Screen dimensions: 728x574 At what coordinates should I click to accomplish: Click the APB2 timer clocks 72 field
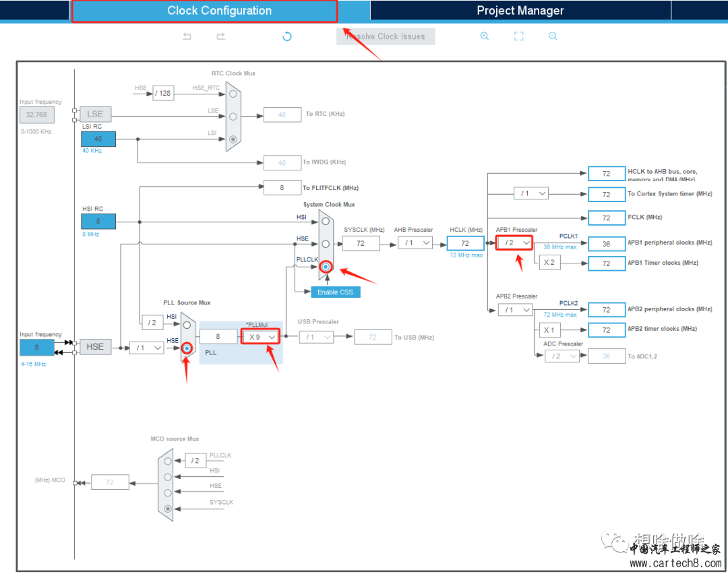pyautogui.click(x=607, y=330)
